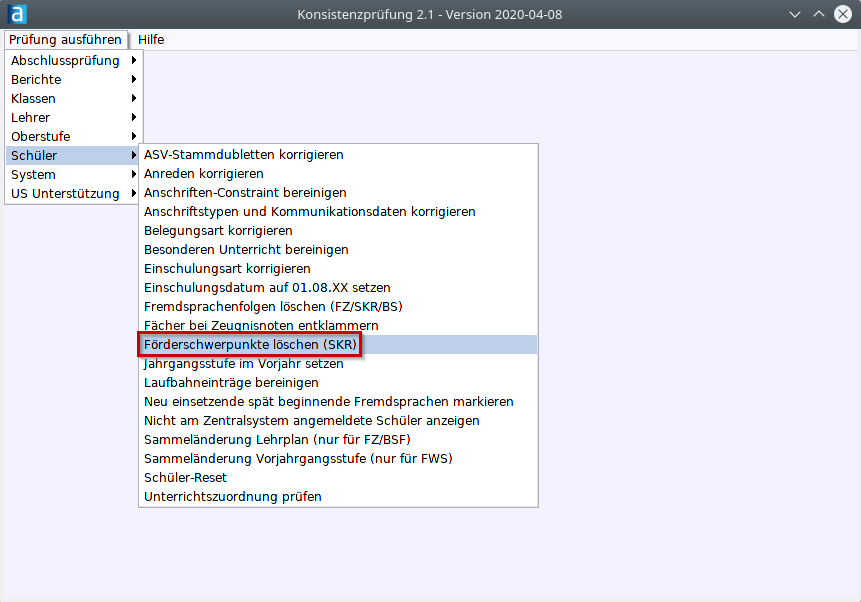Choose Jahrgangsstufe im Vorjahr setzen

pos(338,364)
